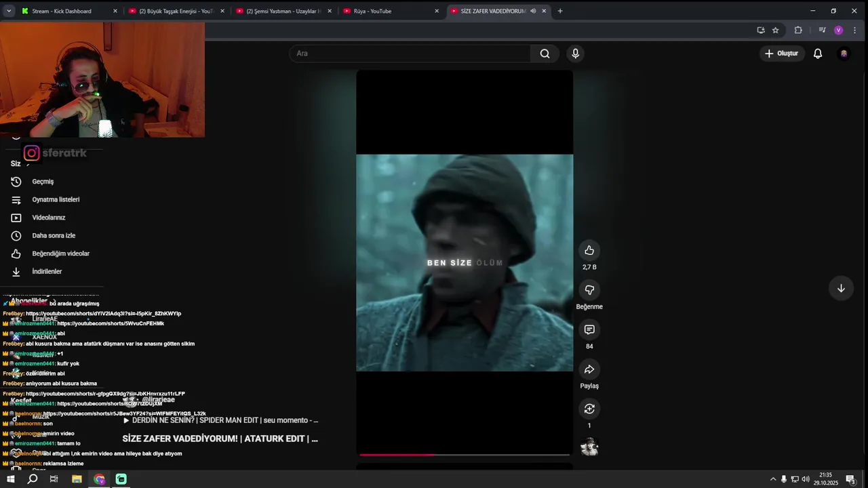Go to next Short with down arrow
868x488 pixels.
(841, 288)
